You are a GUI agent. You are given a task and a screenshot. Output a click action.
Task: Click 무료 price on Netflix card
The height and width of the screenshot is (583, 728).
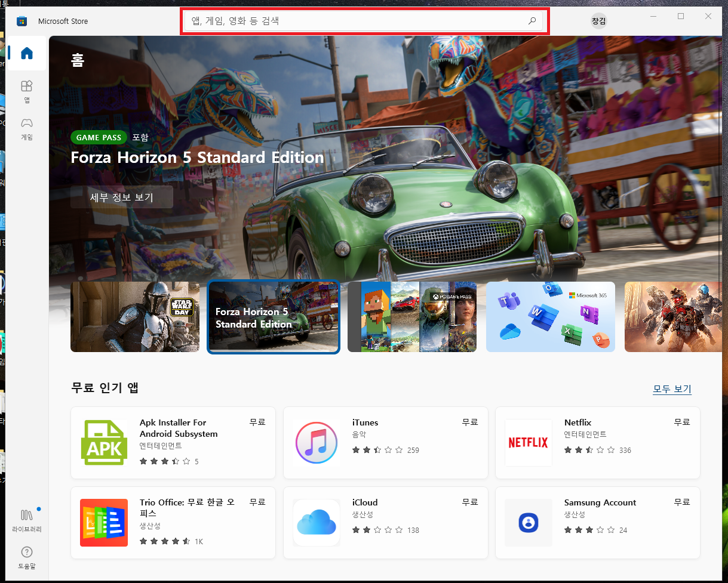tap(682, 422)
